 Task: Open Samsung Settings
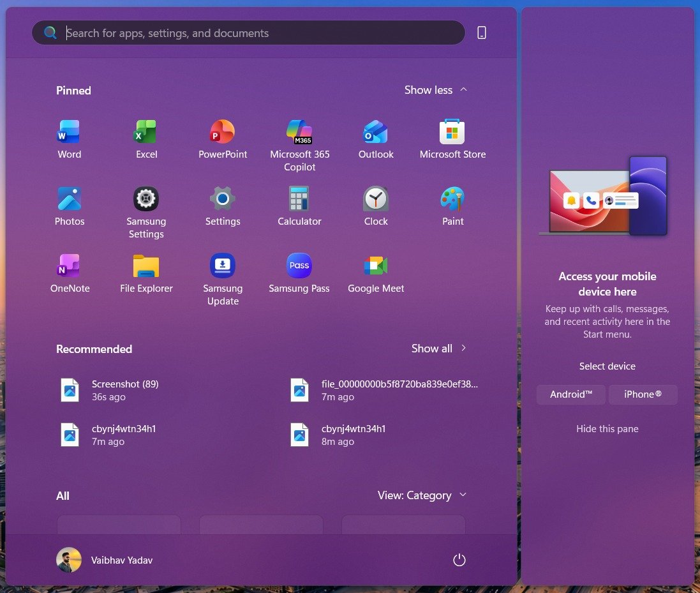[146, 213]
